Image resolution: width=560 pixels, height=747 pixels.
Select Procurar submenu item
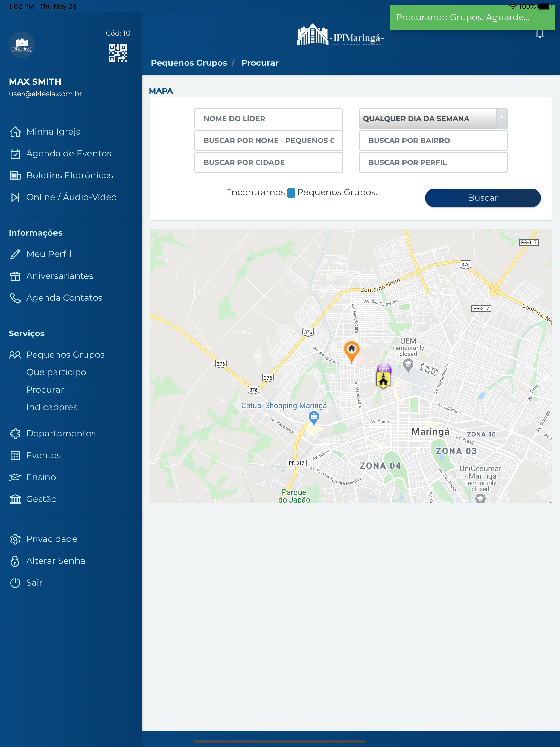45,390
